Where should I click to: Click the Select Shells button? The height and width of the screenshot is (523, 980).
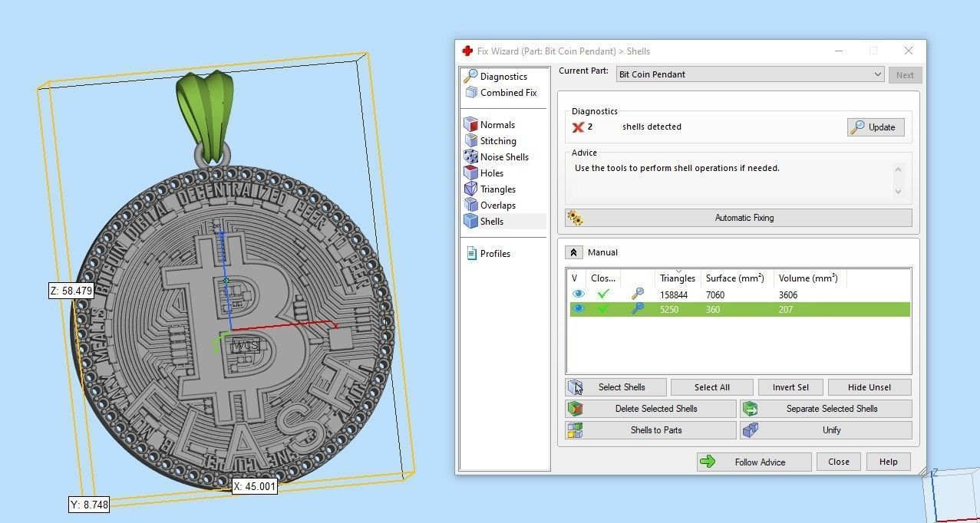pyautogui.click(x=615, y=387)
